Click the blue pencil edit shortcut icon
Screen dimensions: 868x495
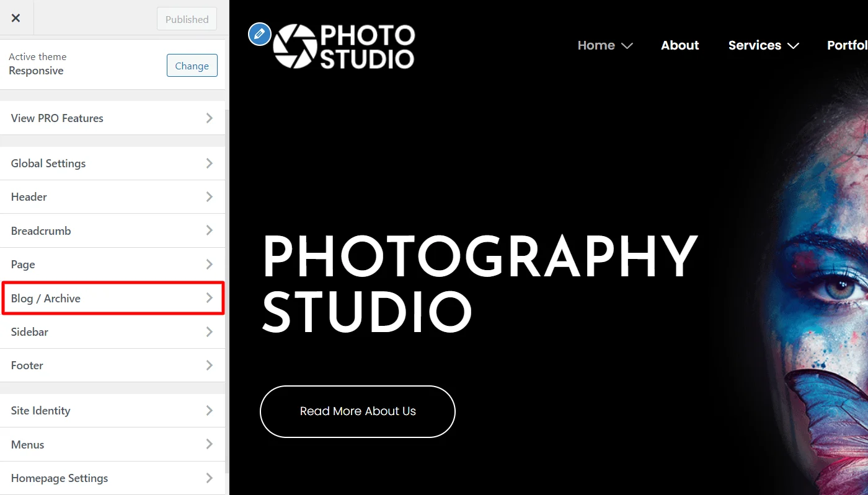coord(260,33)
